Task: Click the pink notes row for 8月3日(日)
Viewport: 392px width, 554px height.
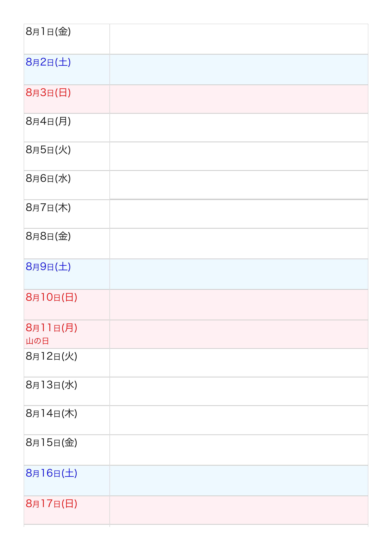Action: pos(238,99)
